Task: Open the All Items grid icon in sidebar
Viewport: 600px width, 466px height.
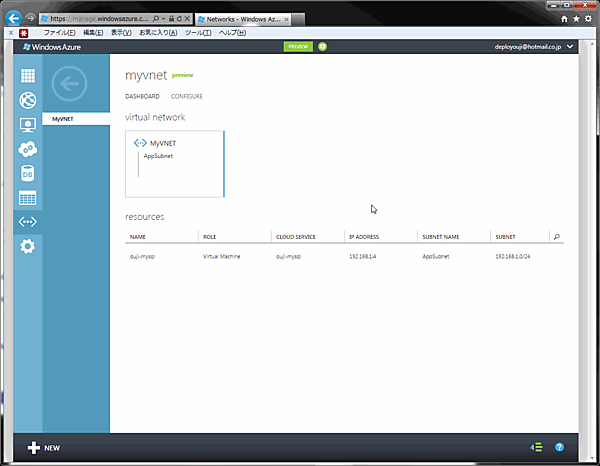Action: point(28,75)
